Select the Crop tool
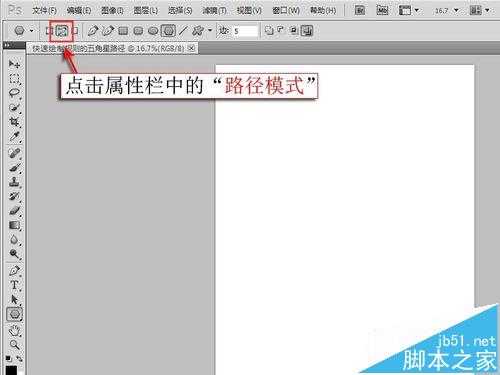 (14, 122)
